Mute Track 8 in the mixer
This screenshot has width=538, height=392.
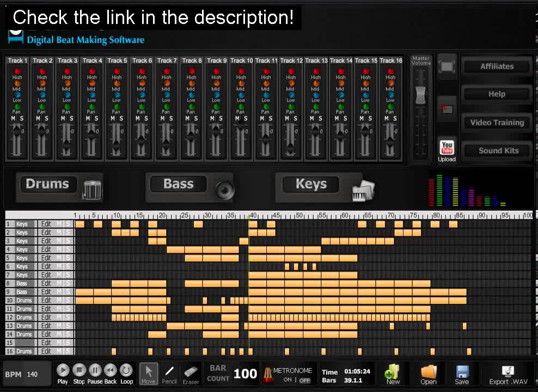pos(187,118)
